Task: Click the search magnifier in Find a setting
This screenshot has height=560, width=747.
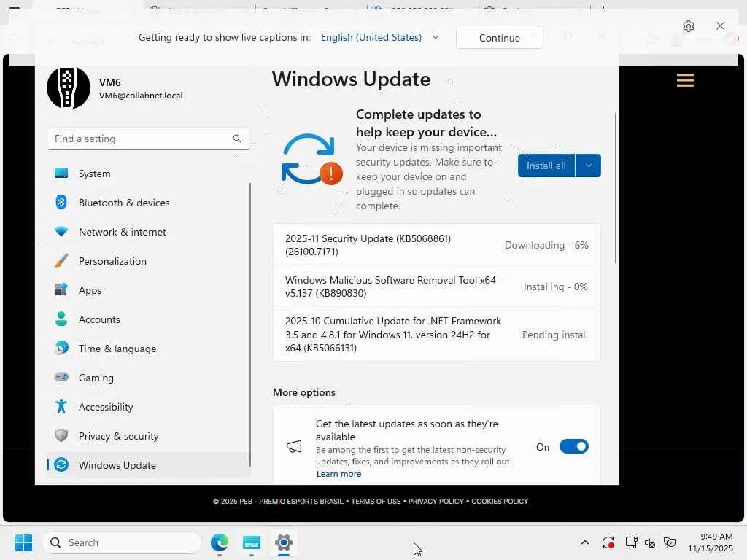Action: (237, 139)
